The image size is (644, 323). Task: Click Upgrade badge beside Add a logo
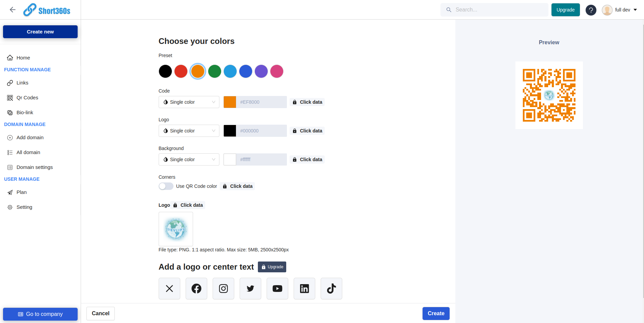pos(272,267)
